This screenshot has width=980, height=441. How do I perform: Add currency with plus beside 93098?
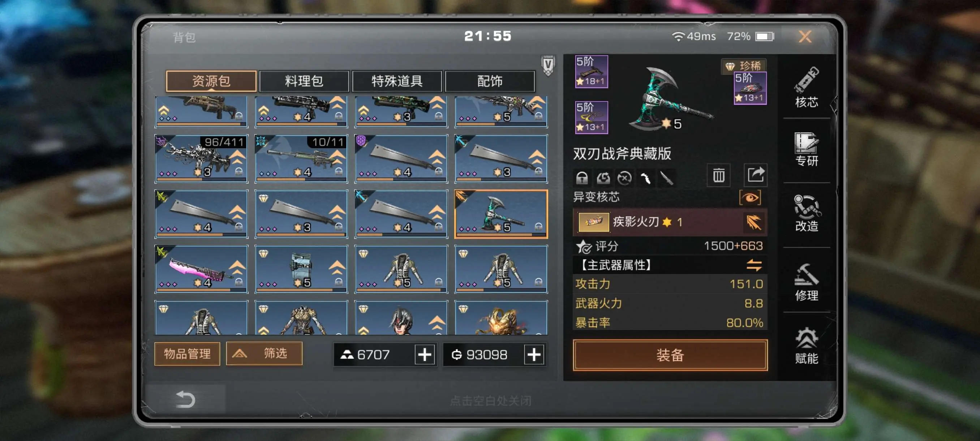click(534, 355)
